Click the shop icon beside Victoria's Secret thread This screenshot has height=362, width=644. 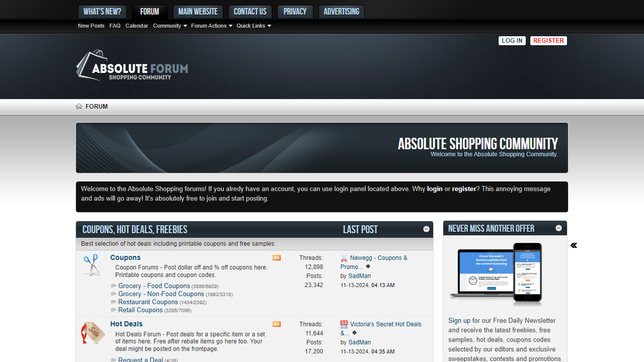[x=344, y=324]
